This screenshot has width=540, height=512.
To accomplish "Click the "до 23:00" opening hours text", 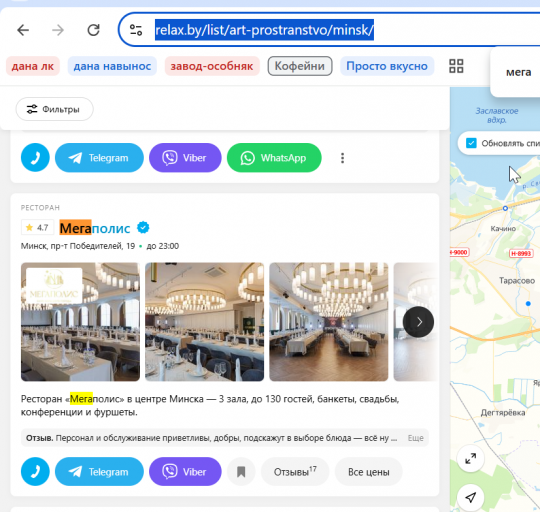I will [x=163, y=246].
